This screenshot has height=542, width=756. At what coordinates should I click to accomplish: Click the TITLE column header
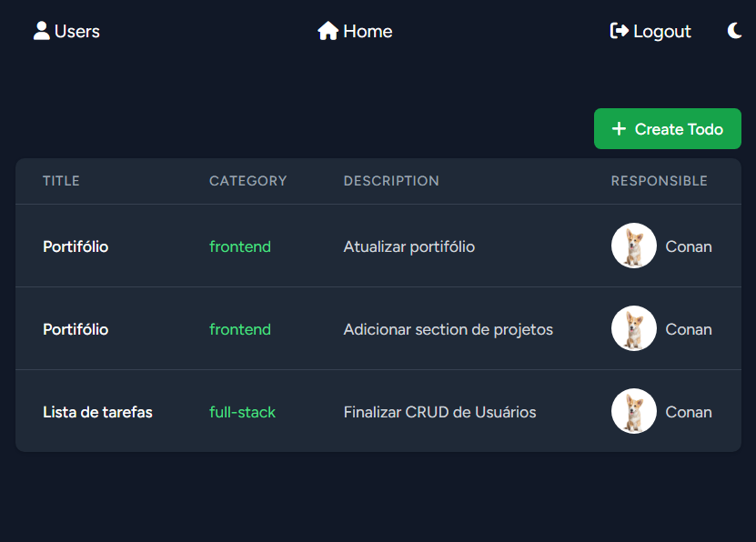click(x=61, y=181)
